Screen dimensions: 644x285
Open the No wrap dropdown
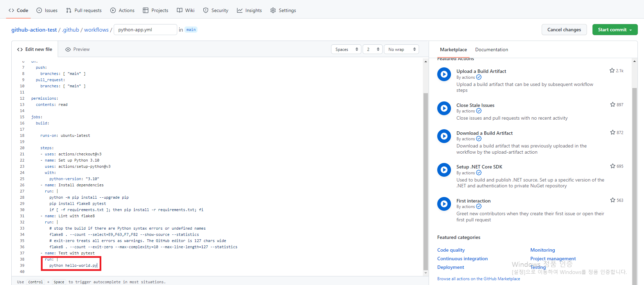pyautogui.click(x=402, y=49)
